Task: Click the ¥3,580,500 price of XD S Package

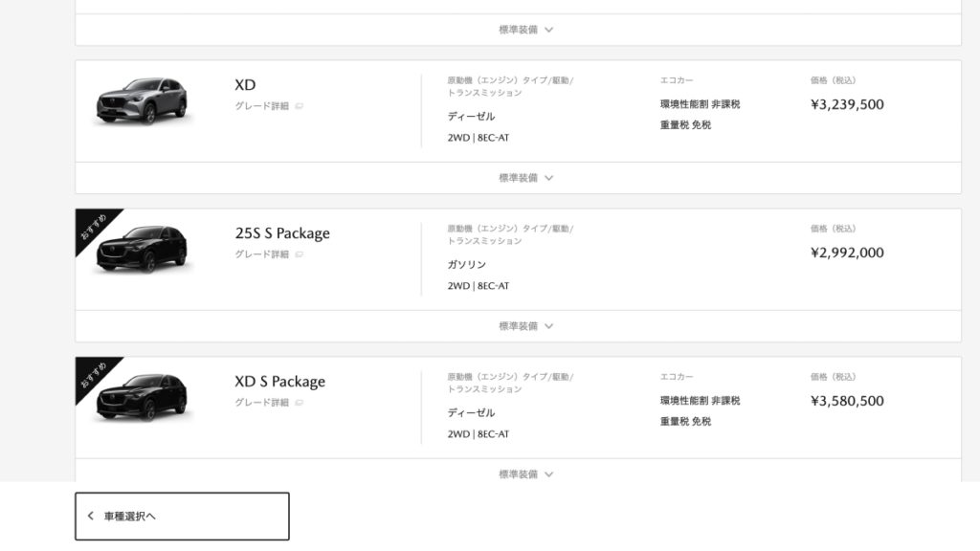Action: (x=847, y=401)
